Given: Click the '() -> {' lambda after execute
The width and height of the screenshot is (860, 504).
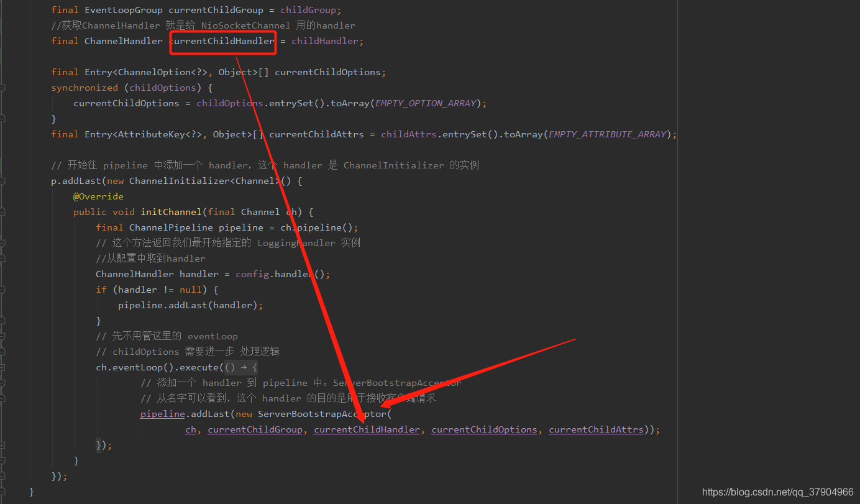Looking at the screenshot, I should click(241, 367).
